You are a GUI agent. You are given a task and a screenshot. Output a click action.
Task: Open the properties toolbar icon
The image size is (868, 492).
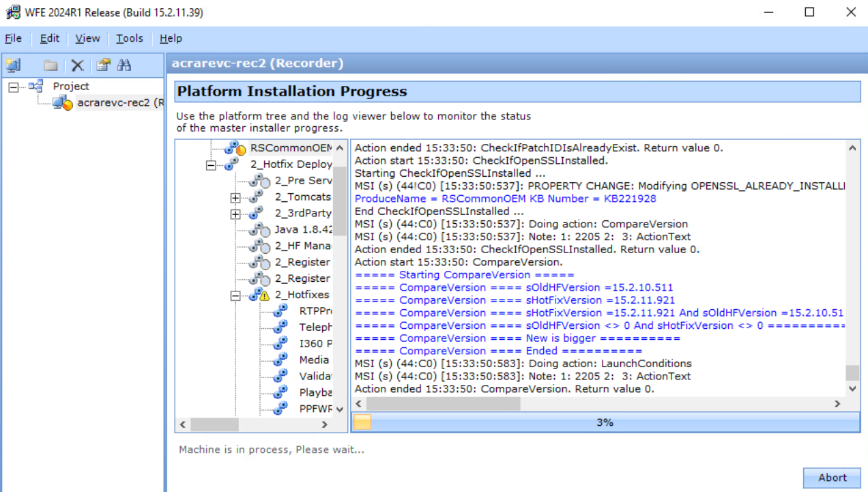103,65
